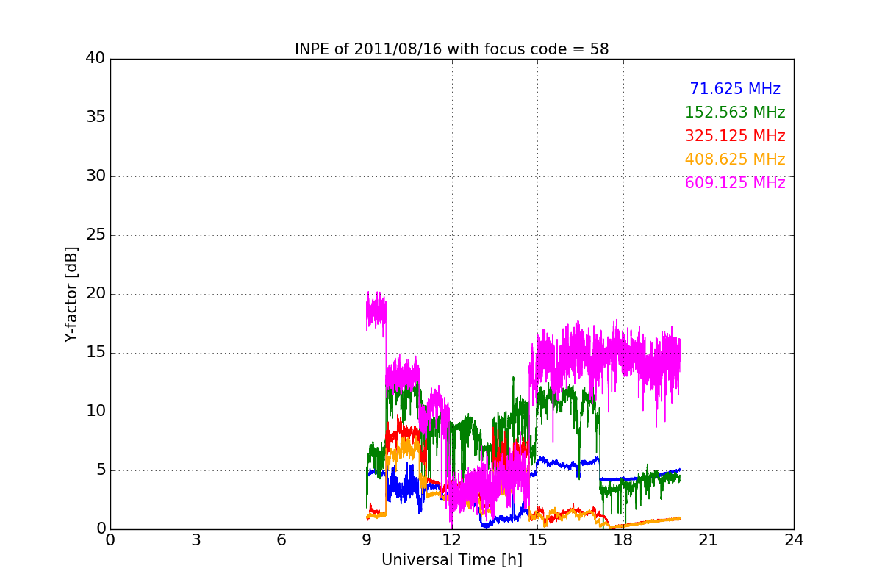Click the x-axis tick label 12
The width and height of the screenshot is (882, 588).
tap(452, 540)
